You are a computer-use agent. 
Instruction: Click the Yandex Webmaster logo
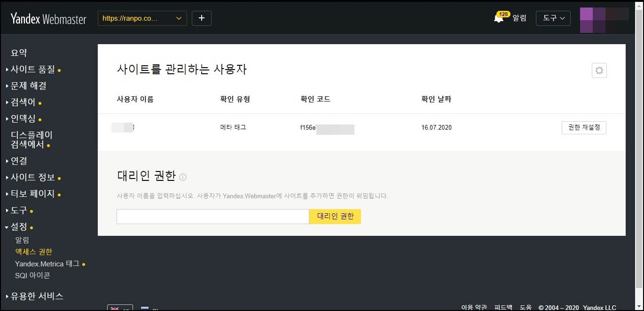click(x=48, y=19)
